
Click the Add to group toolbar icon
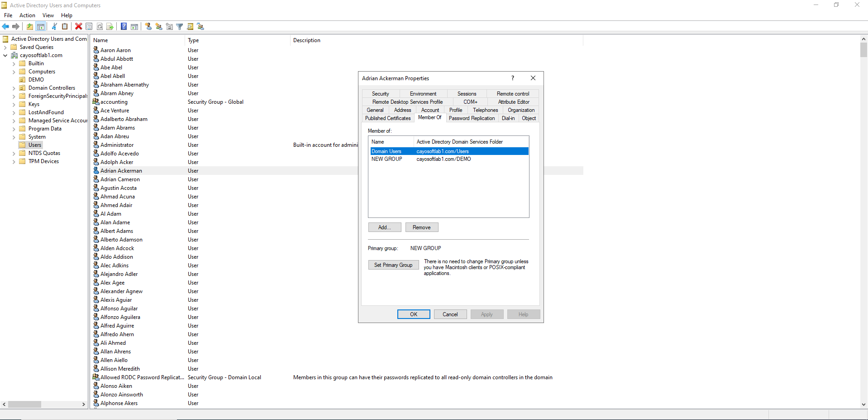(200, 26)
